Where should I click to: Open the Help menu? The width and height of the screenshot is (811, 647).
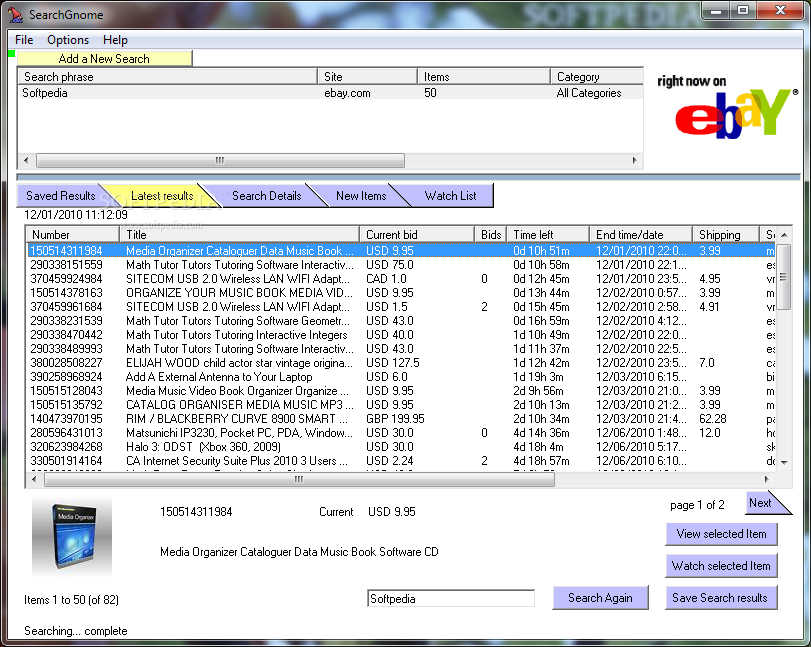tap(115, 40)
